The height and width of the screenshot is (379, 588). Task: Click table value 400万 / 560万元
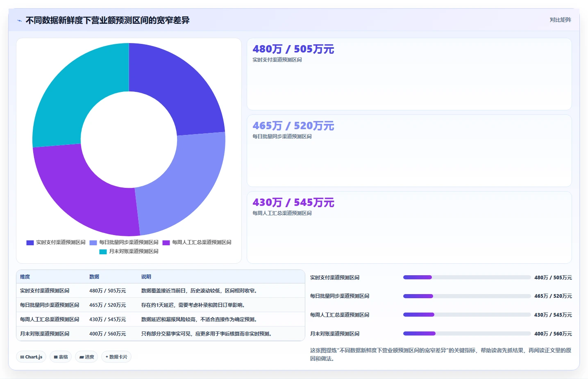pyautogui.click(x=108, y=334)
